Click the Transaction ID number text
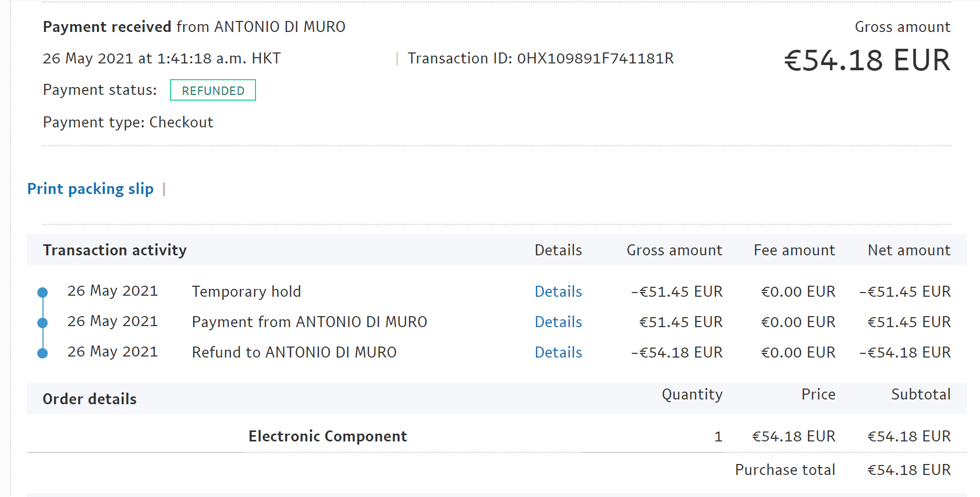 pos(595,58)
